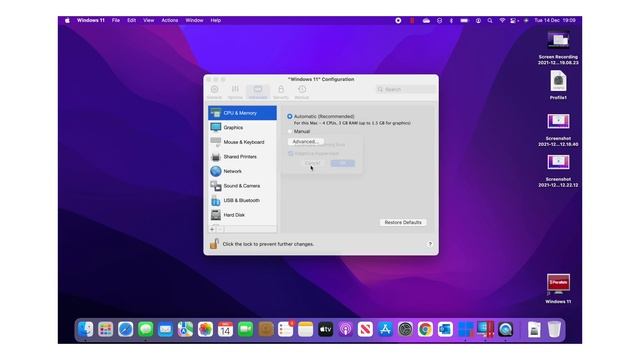Select the Automatic (Recommended) radio button
This screenshot has height=360, width=640.
click(x=290, y=116)
